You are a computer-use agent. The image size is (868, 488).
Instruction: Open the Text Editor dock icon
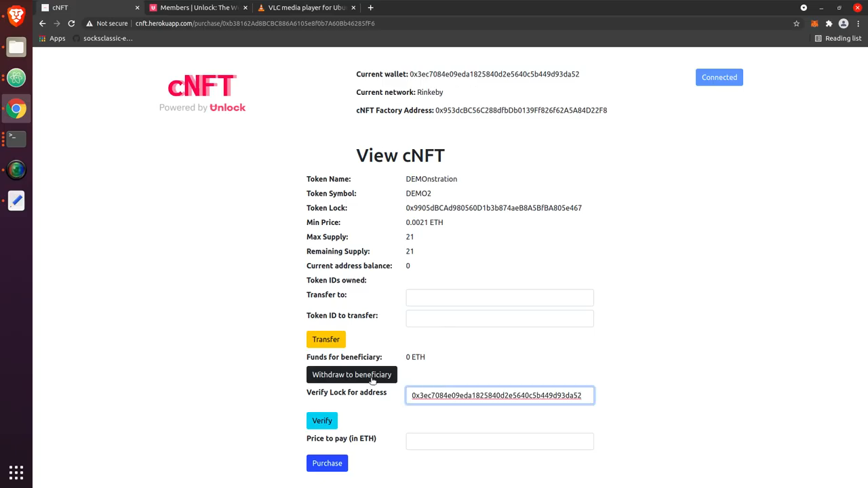click(16, 201)
